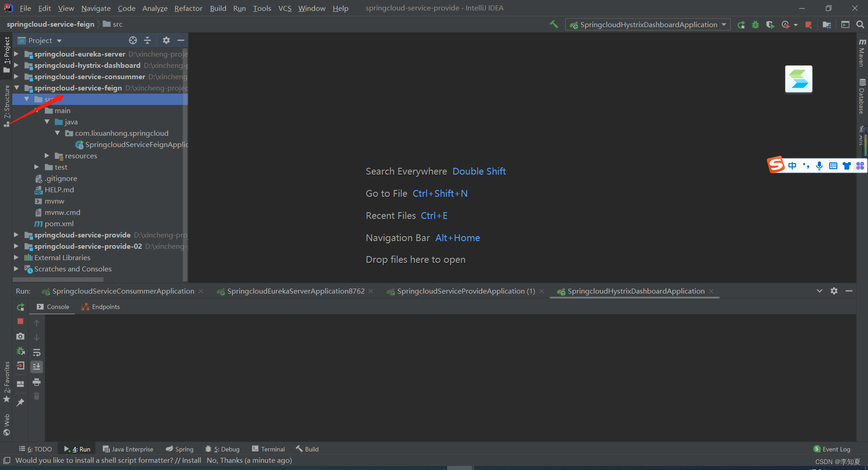Toggle the tool window quick access button
This screenshot has height=470, width=868.
point(6,461)
